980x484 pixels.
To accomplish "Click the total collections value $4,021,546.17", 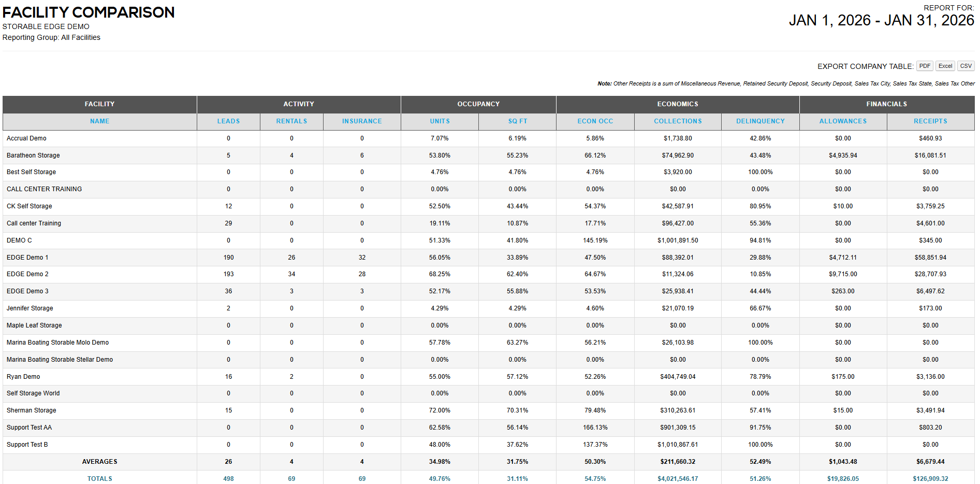I will click(x=678, y=478).
